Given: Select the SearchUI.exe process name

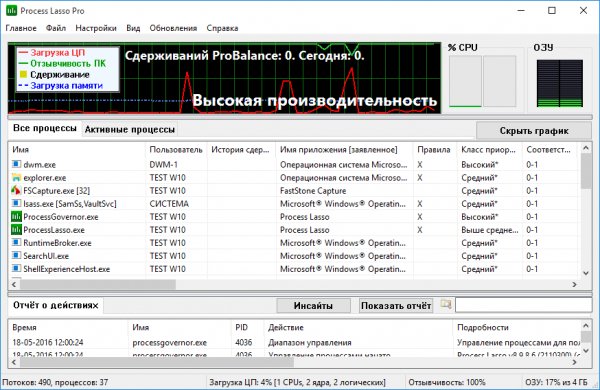Looking at the screenshot, I should [46, 256].
